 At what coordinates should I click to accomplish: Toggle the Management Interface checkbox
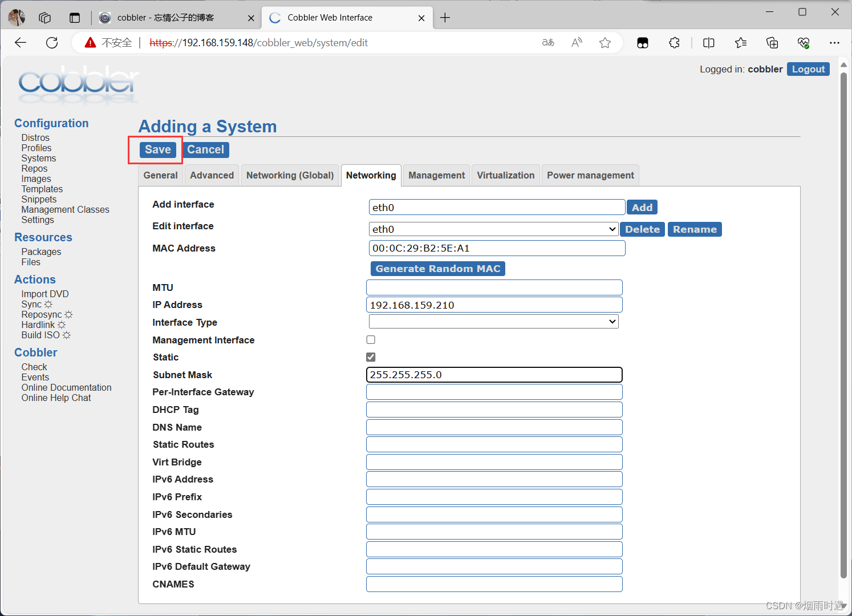[371, 340]
